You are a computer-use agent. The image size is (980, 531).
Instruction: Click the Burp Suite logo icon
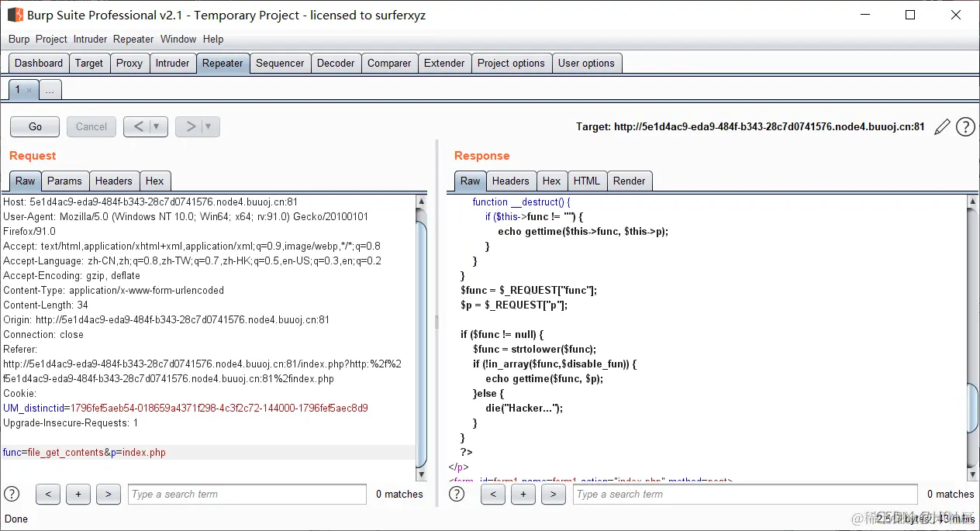15,15
